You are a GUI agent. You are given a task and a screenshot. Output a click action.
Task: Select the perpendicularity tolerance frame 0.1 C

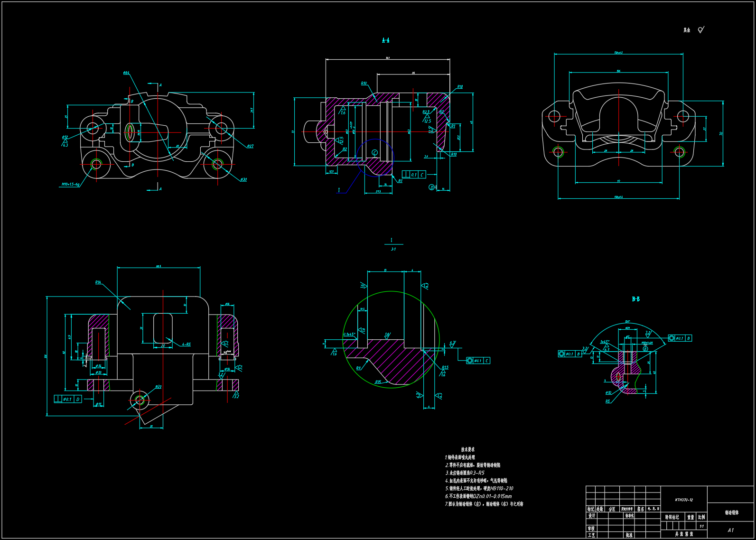pyautogui.click(x=414, y=175)
